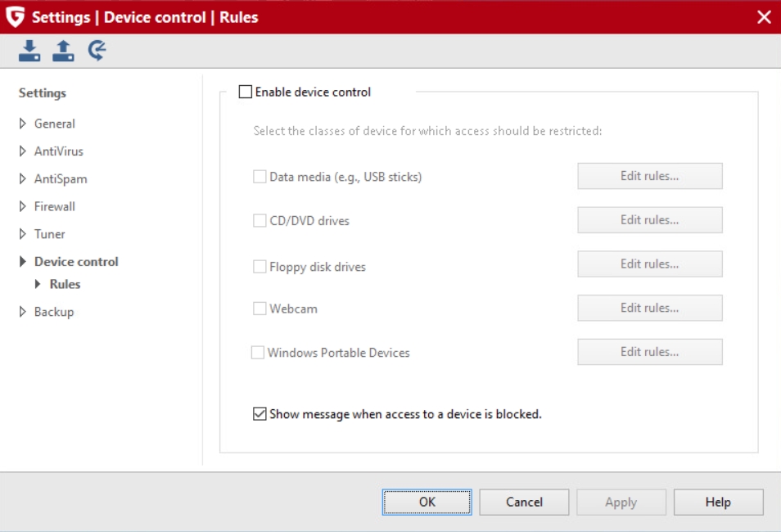The height and width of the screenshot is (532, 781).
Task: Expand the Tuner tree arrow
Action: pos(22,233)
